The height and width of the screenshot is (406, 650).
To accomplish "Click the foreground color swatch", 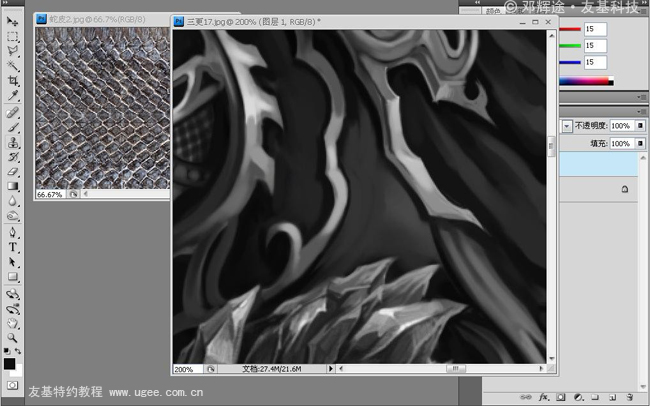I will [x=10, y=364].
